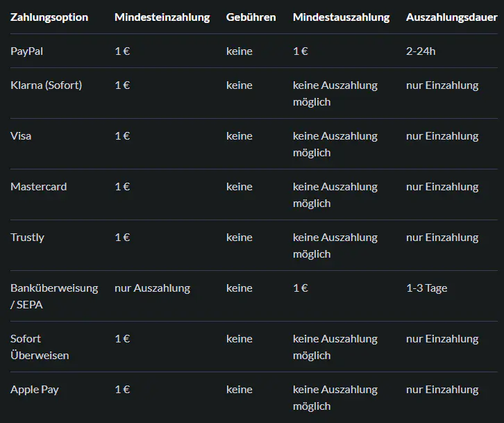504x423 pixels.
Task: Click PayPal's Mindestauszahlung value of 1 €
Action: tap(300, 51)
